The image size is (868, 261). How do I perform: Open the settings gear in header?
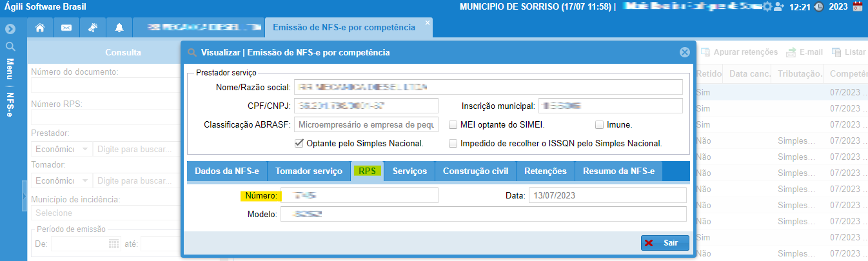click(767, 6)
